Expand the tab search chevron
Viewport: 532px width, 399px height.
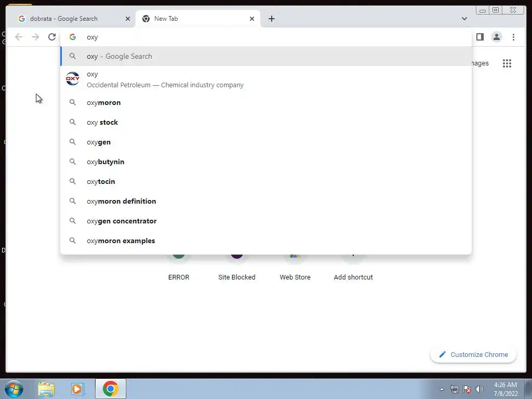click(x=464, y=19)
